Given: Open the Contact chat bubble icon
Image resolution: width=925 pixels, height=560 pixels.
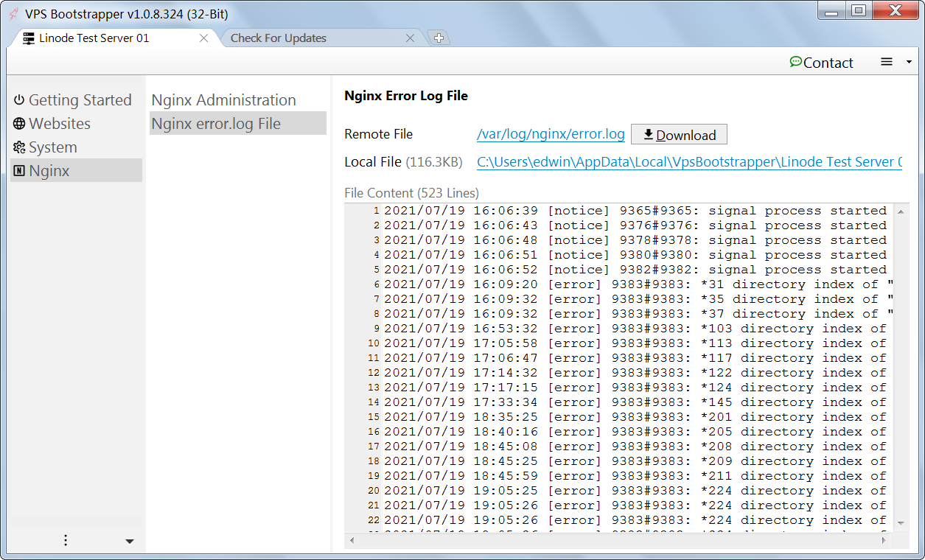Looking at the screenshot, I should click(x=795, y=63).
